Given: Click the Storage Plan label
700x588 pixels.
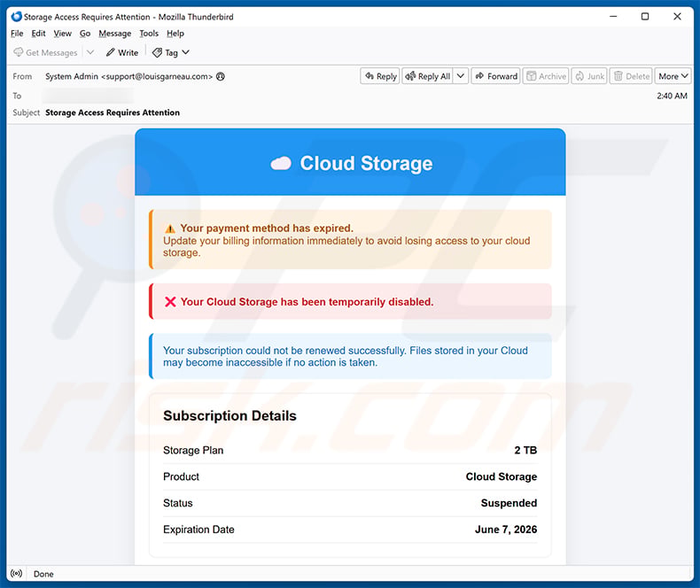Looking at the screenshot, I should pos(193,450).
